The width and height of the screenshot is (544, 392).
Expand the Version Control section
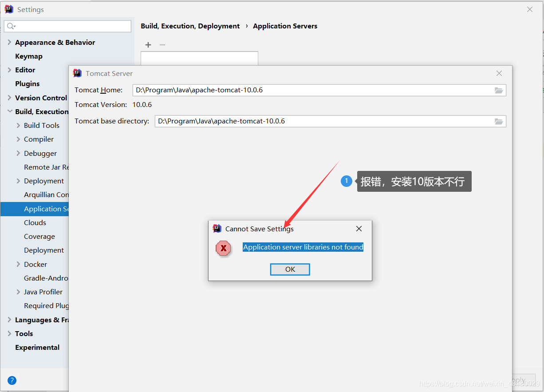pos(9,98)
